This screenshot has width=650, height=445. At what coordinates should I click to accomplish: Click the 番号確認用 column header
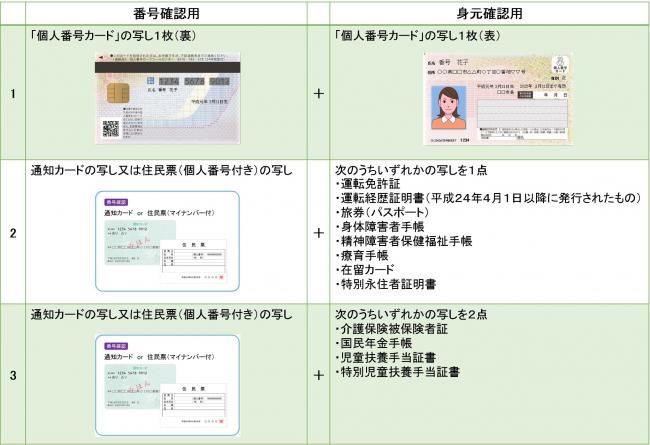click(166, 13)
